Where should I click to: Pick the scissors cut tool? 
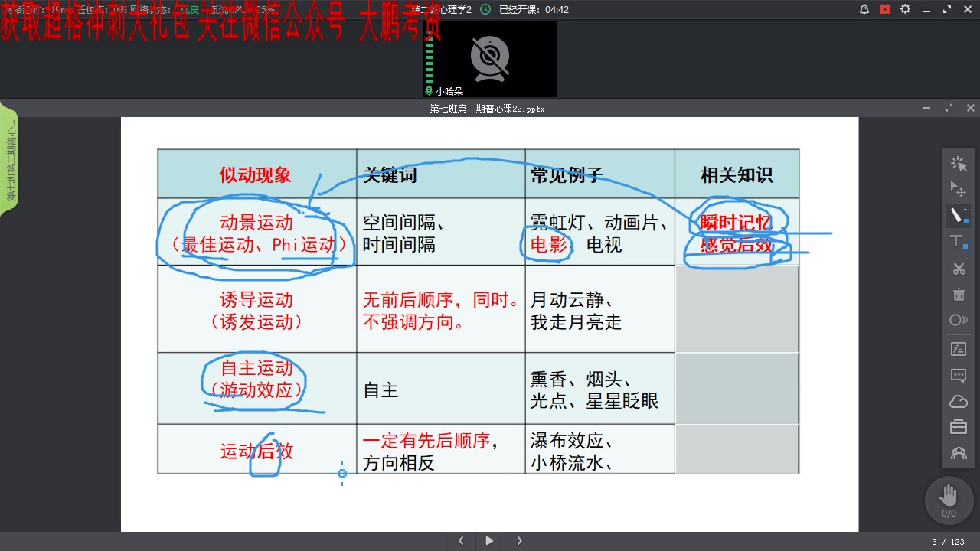coord(959,269)
